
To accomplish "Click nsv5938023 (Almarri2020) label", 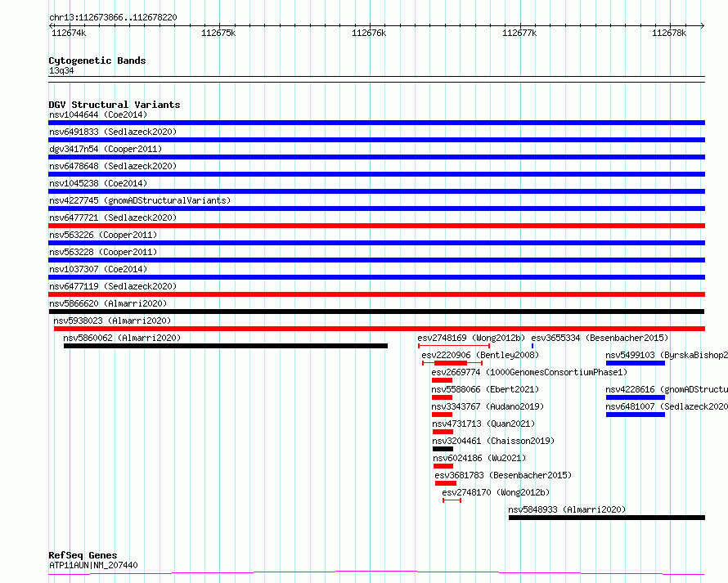I will tap(112, 321).
